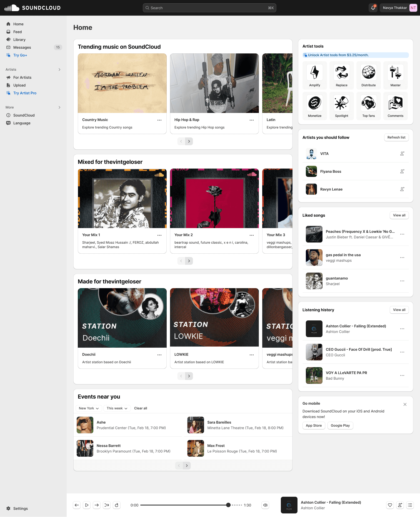The height and width of the screenshot is (517, 420).
Task: Open the This week date dropdown
Action: [x=117, y=408]
